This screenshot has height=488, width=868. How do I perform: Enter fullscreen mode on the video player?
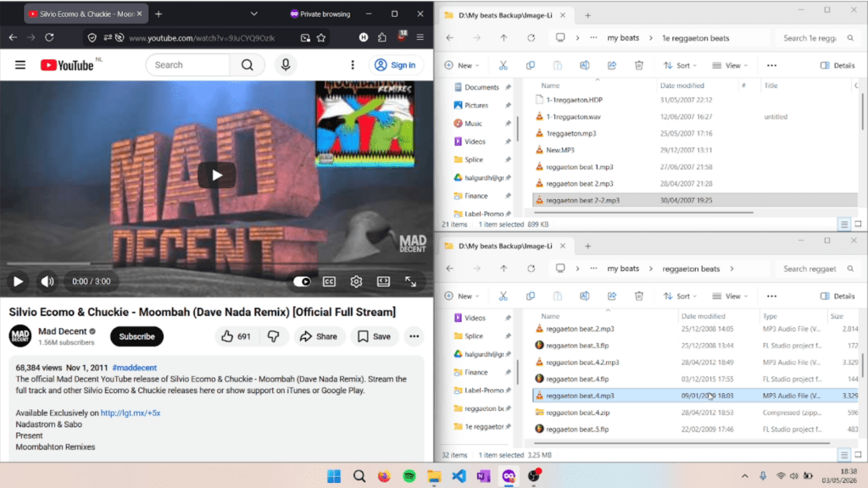pos(411,281)
